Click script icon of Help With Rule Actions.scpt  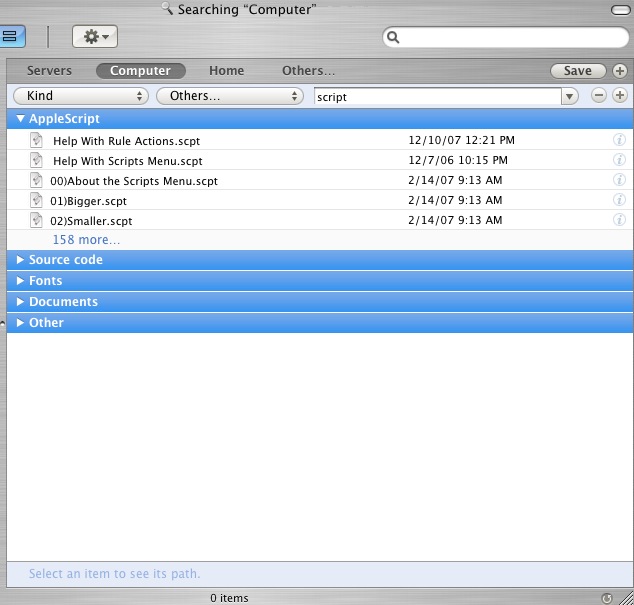pos(36,140)
